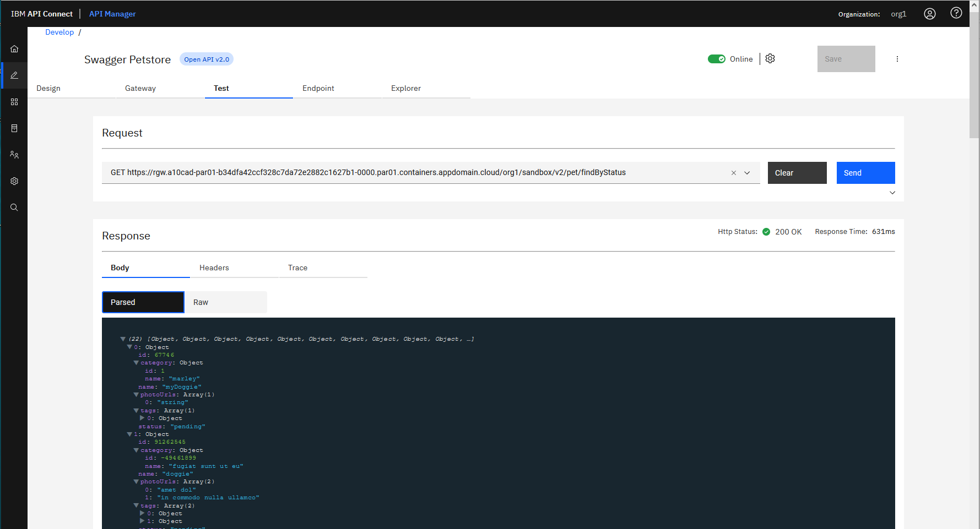Open the Manage grid icon in sidebar
The image size is (980, 529).
[14, 102]
